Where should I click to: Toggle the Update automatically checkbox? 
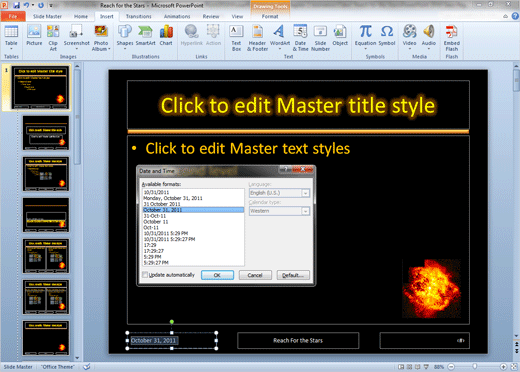(145, 275)
